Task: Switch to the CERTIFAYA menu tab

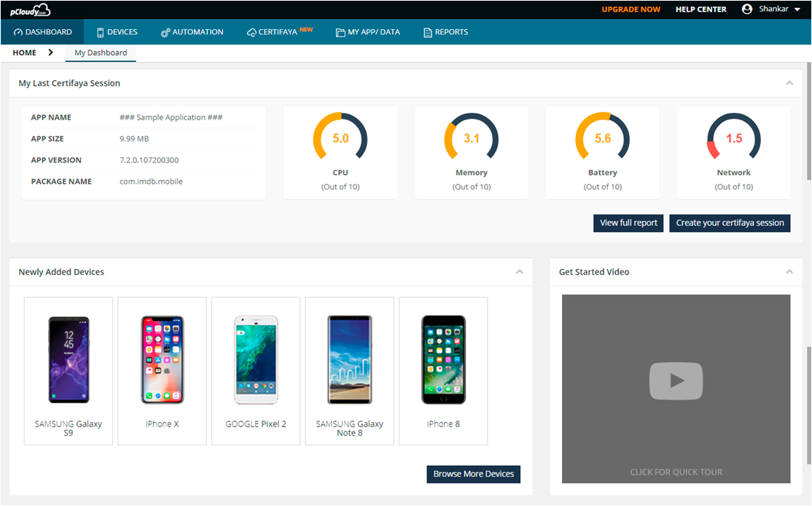Action: point(280,32)
